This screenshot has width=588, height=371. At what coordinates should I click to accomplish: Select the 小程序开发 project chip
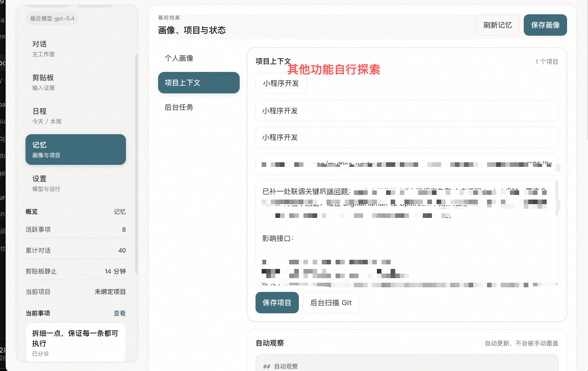click(x=281, y=83)
